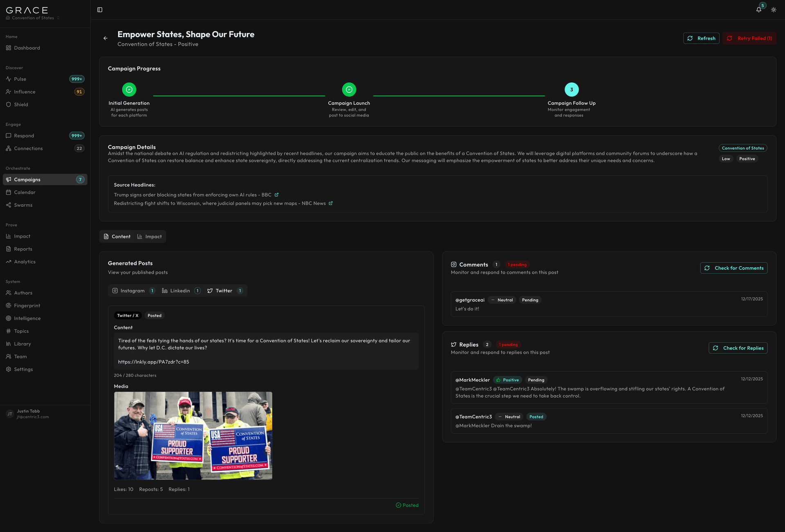This screenshot has height=532, width=785.
Task: Open the Proud Supporter media image
Action: pyautogui.click(x=193, y=436)
